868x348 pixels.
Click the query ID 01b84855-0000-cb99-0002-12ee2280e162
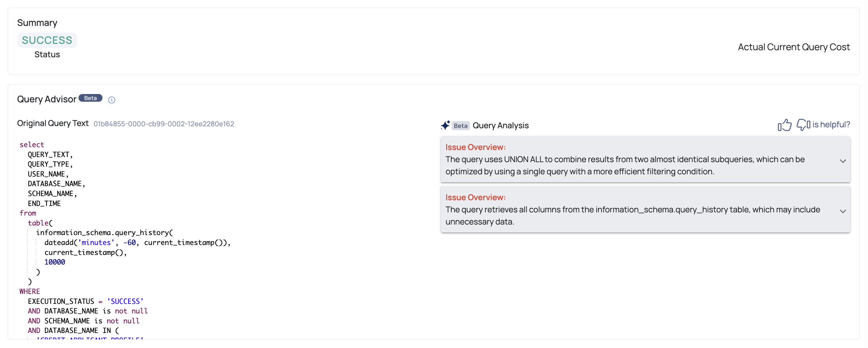click(164, 124)
